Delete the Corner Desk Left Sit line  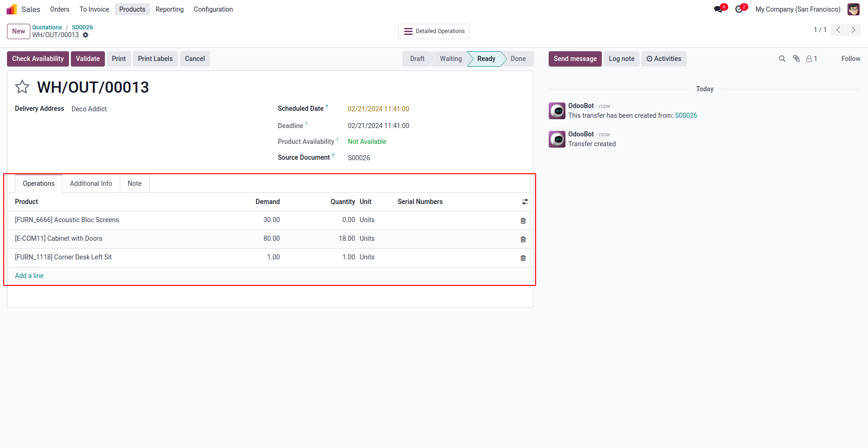(523, 258)
